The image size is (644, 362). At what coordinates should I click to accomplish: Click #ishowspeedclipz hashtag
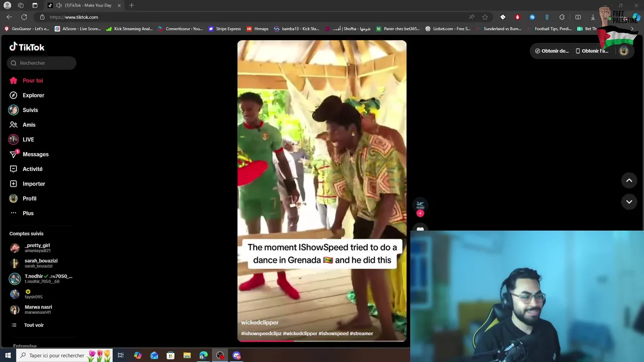(x=261, y=333)
